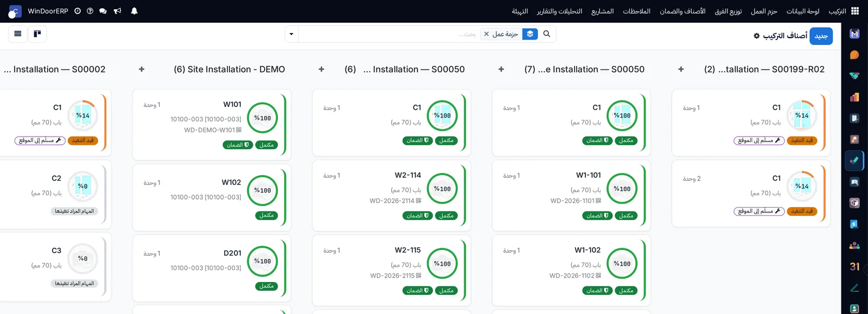Open the help question mark icon
Image resolution: width=868 pixels, height=314 pixels.
pyautogui.click(x=90, y=11)
